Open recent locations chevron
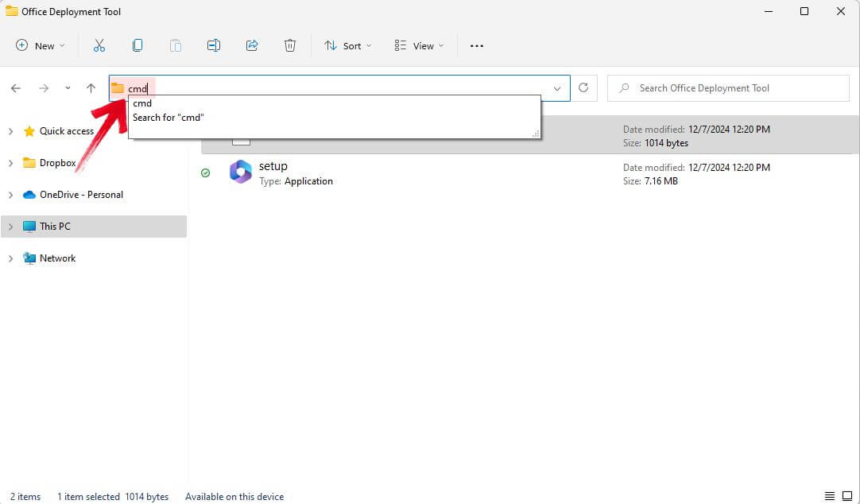Screen dimensions: 860x504 tap(68, 88)
